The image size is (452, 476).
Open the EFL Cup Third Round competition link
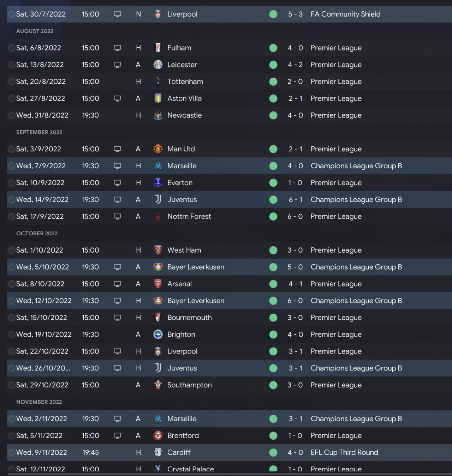[x=344, y=452]
